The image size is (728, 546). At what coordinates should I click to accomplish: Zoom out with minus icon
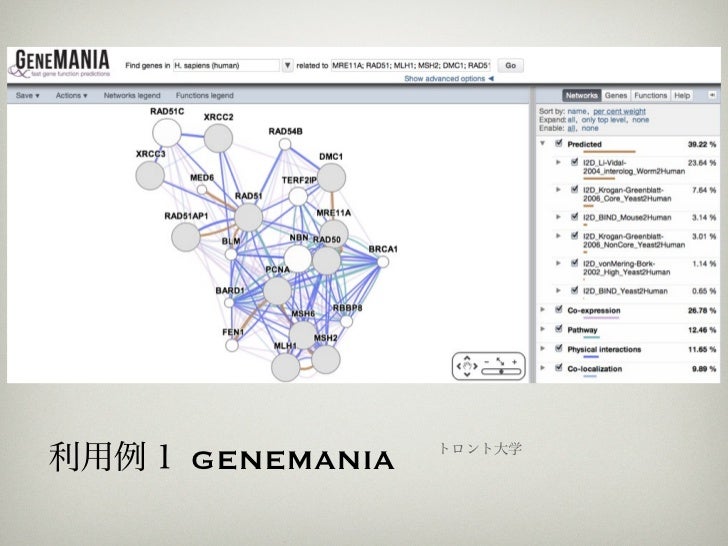[x=487, y=361]
